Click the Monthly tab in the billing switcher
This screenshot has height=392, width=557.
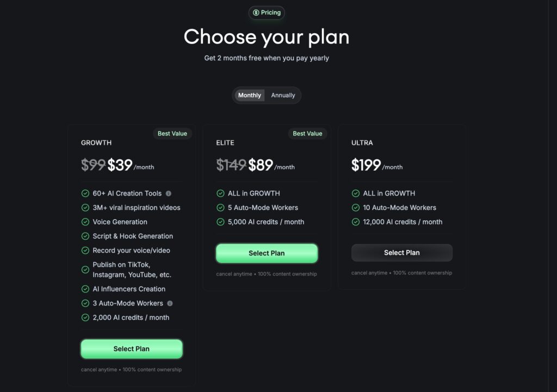click(249, 95)
